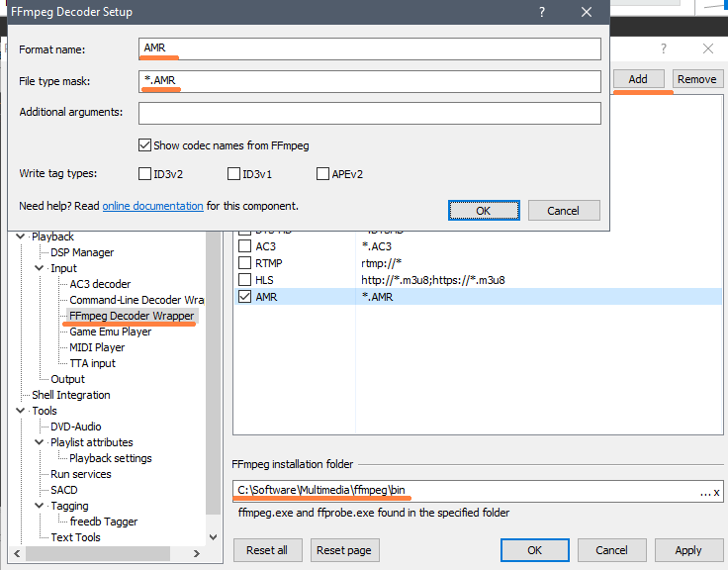Click the Additional arguments text field
The height and width of the screenshot is (570, 728).
[x=370, y=113]
